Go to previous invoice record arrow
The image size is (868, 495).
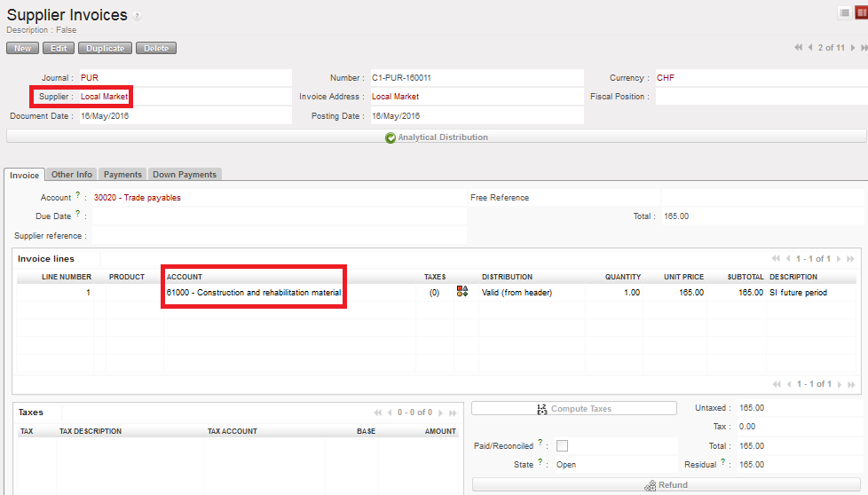tap(809, 47)
